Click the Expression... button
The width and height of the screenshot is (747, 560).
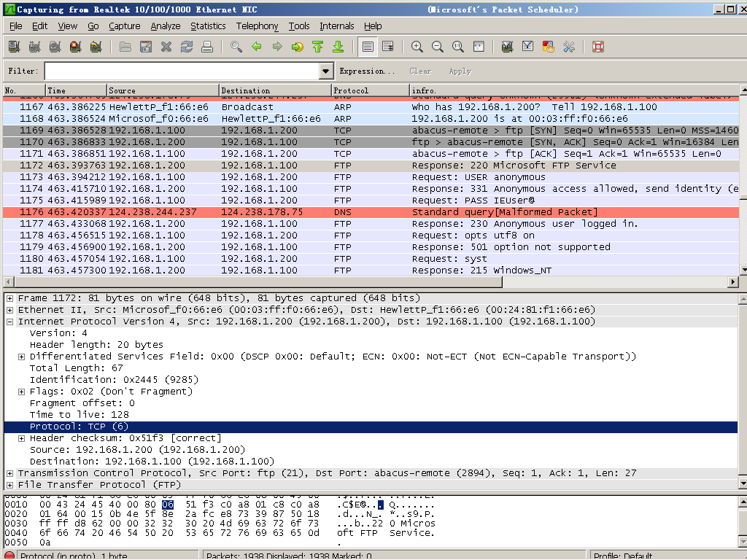pos(367,71)
